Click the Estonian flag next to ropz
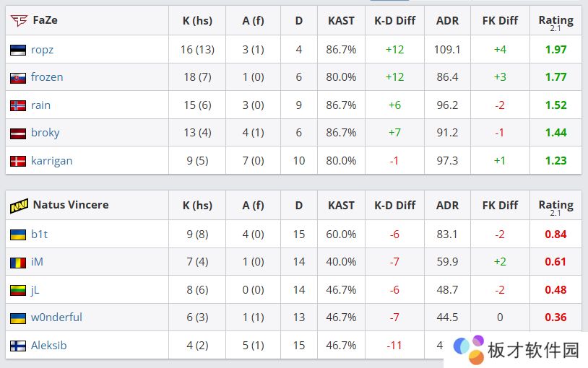The image size is (588, 368). [18, 50]
